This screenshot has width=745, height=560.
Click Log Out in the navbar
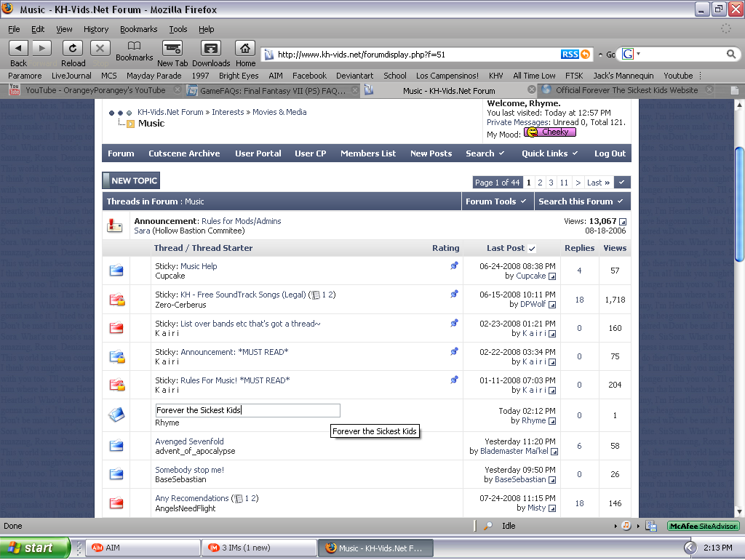pos(610,153)
